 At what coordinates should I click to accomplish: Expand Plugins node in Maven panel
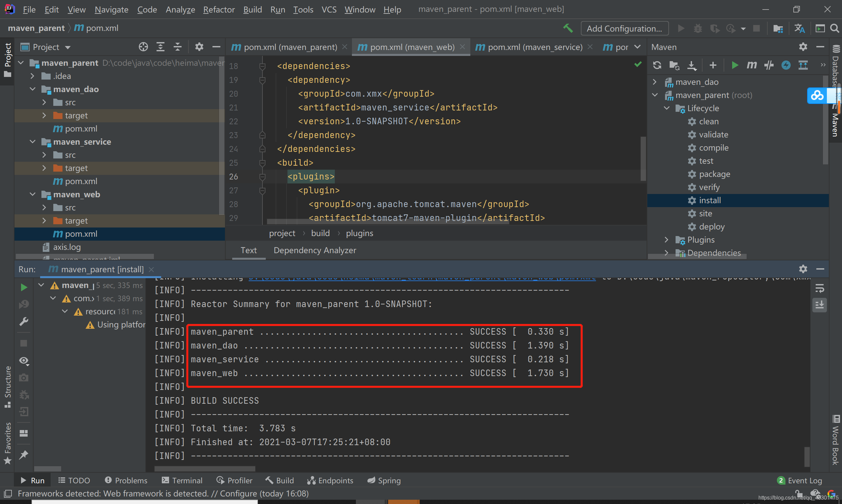point(666,240)
